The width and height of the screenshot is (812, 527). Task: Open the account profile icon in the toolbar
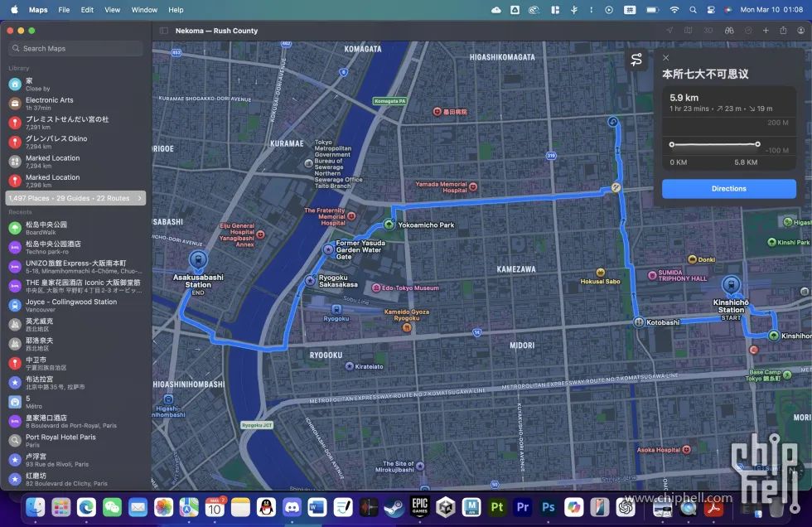pyautogui.click(x=800, y=31)
